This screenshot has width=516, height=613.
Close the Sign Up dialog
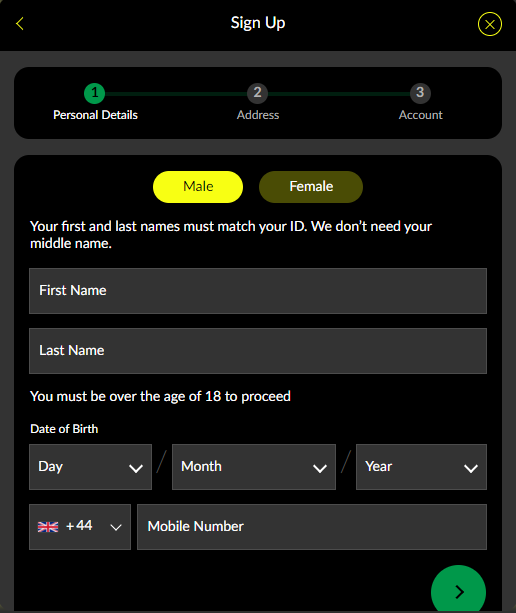(489, 24)
